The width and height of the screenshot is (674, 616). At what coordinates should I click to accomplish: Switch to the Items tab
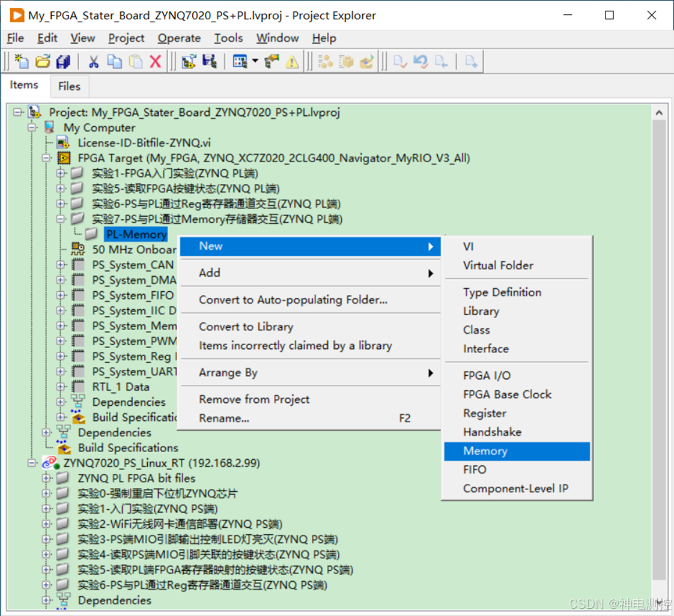(24, 85)
